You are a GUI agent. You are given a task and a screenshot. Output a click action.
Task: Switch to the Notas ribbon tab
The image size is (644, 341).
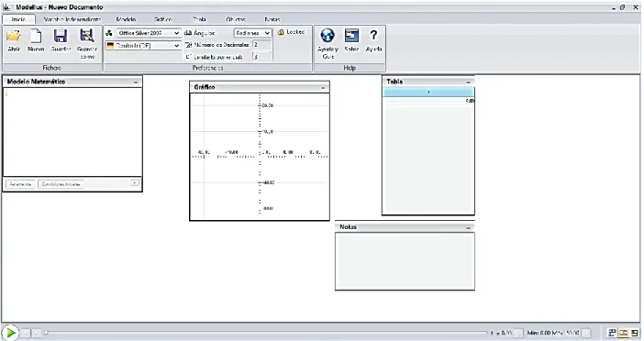click(x=272, y=19)
